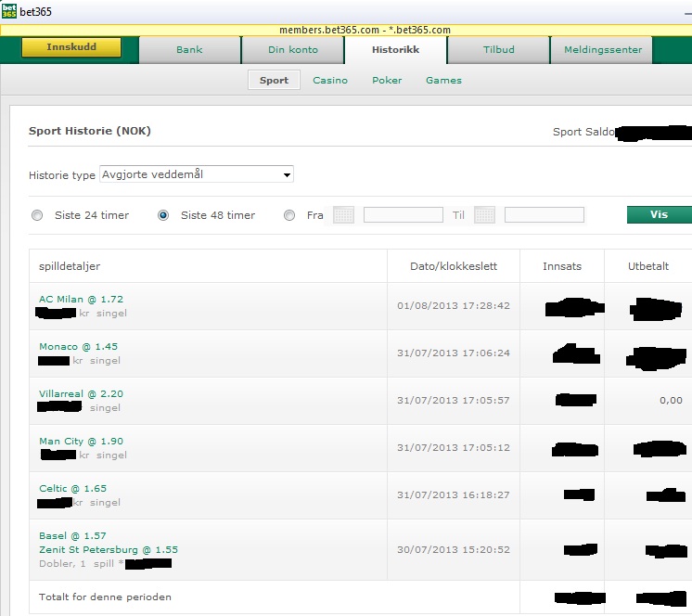This screenshot has width=692, height=616.
Task: Click the Dato/klokkeslett column header
Action: click(x=454, y=266)
